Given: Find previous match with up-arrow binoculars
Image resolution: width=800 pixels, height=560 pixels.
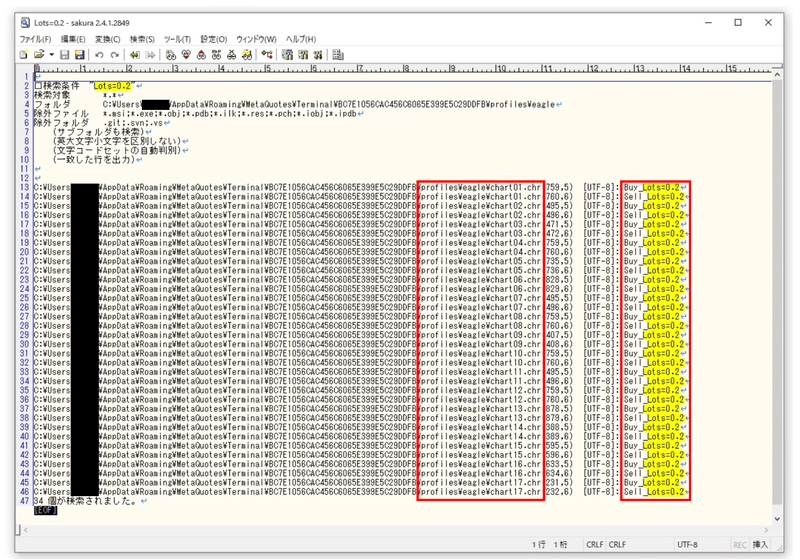Looking at the screenshot, I should click(201, 55).
